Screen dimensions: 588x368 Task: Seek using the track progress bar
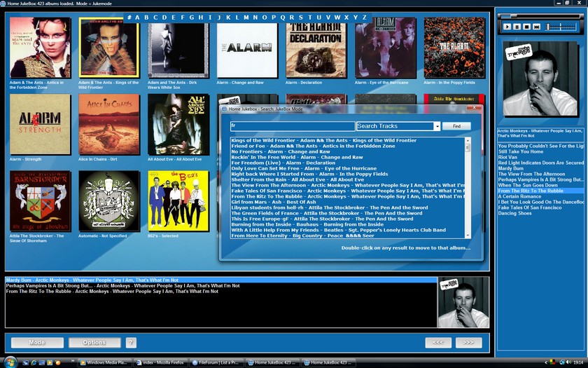540,16
